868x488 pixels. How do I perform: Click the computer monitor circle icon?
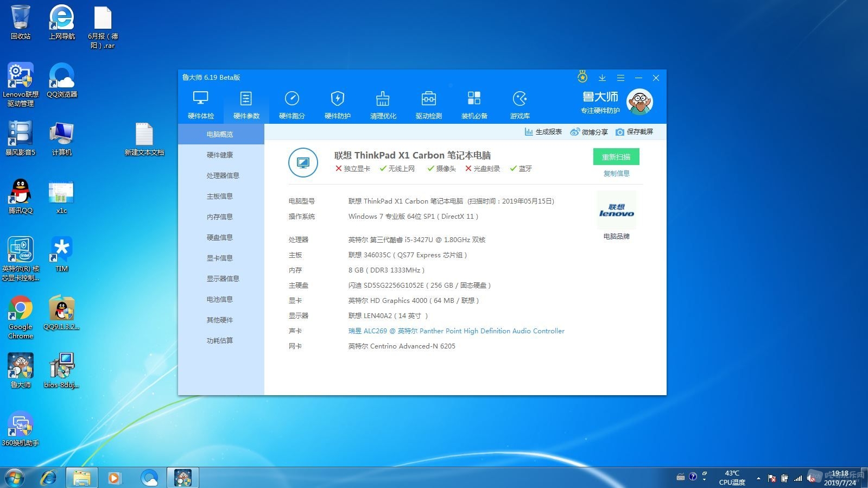click(303, 162)
